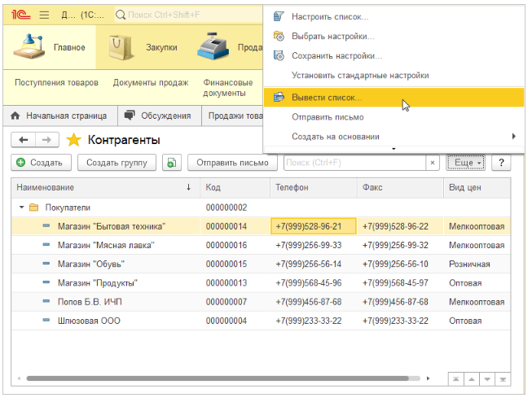The image size is (532, 402).
Task: Open the Поступления товаров link
Action: (x=56, y=82)
